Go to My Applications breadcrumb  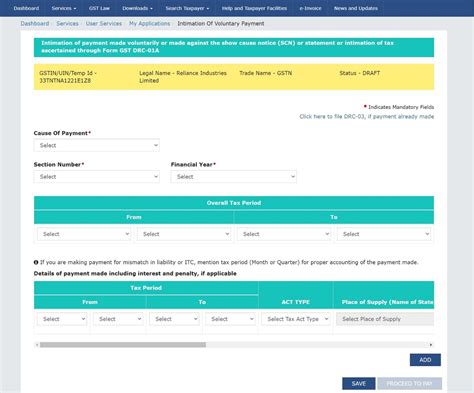click(x=149, y=23)
